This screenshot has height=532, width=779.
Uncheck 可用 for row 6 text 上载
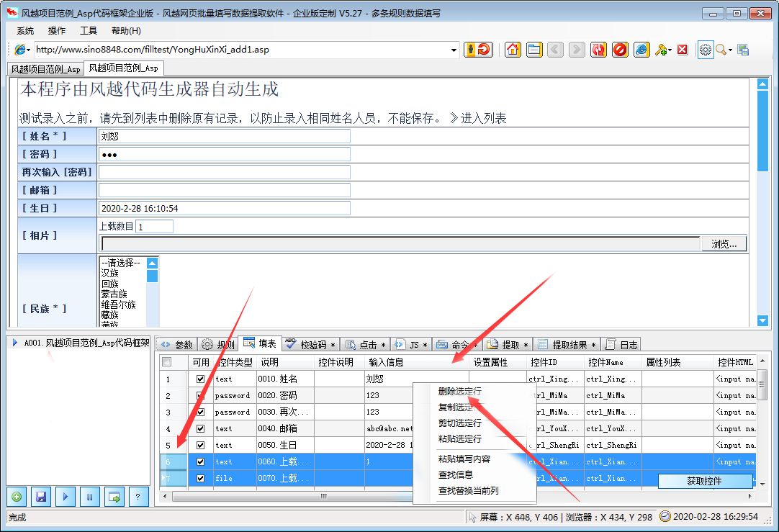(201, 461)
